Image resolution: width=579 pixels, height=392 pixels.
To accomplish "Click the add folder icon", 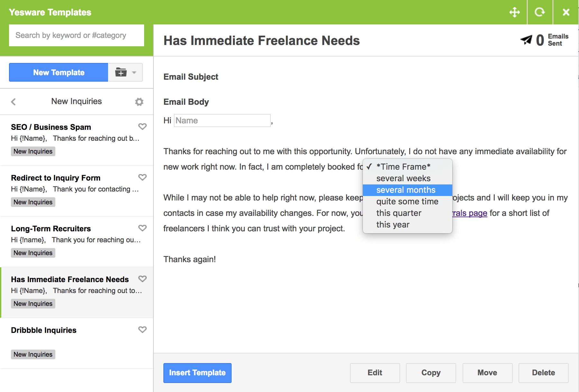I will [121, 72].
